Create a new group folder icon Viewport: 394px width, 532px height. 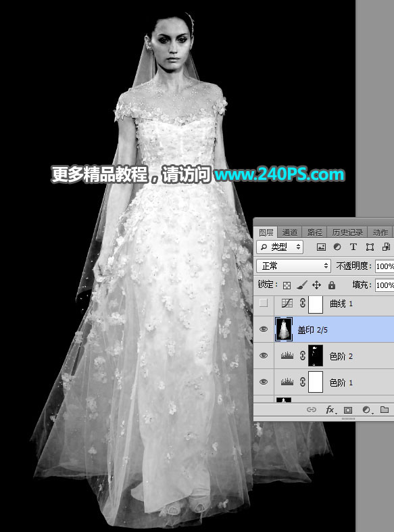pyautogui.click(x=384, y=410)
